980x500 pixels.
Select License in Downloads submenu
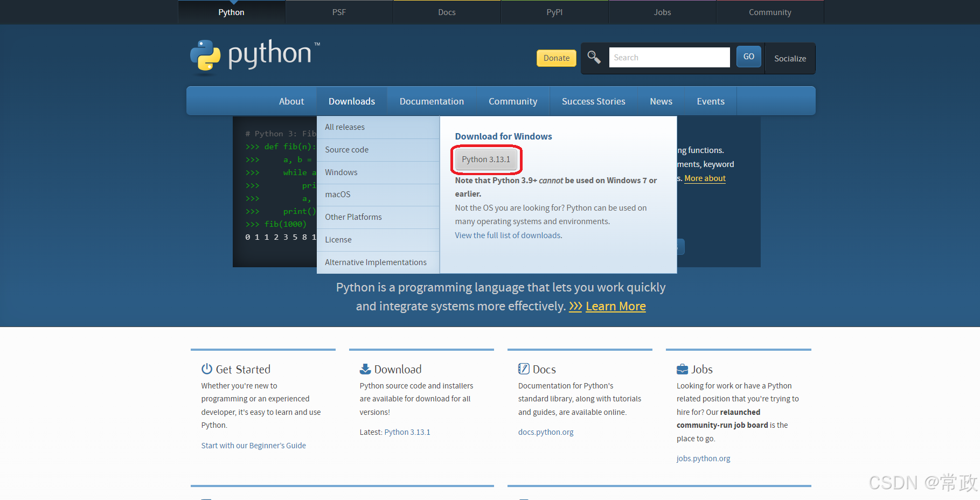[x=378, y=240]
